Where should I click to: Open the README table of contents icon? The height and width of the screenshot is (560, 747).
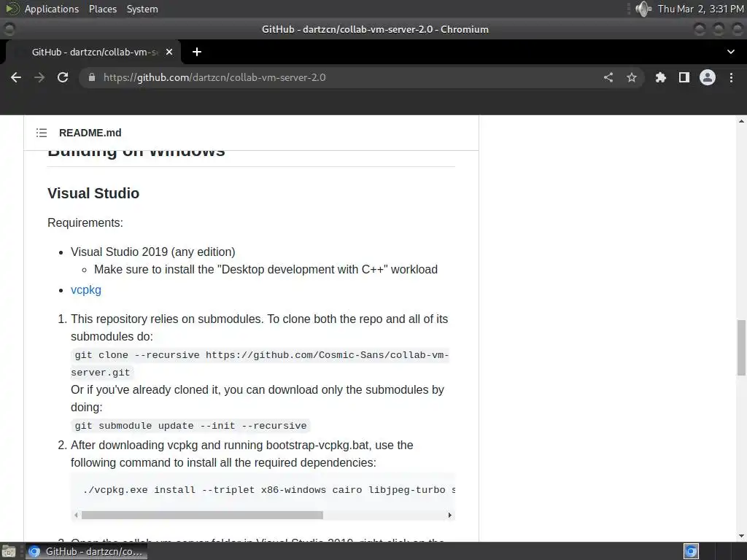[x=42, y=133]
